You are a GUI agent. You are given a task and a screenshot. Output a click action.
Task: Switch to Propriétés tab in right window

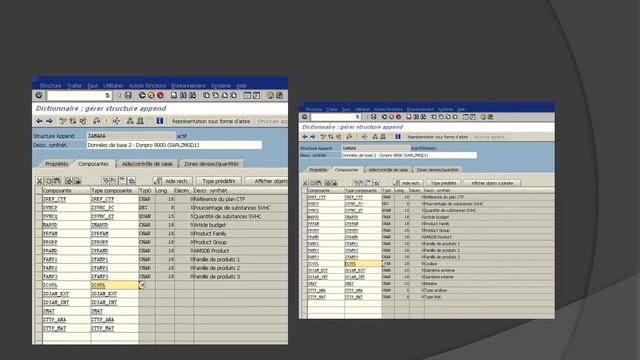(318, 170)
